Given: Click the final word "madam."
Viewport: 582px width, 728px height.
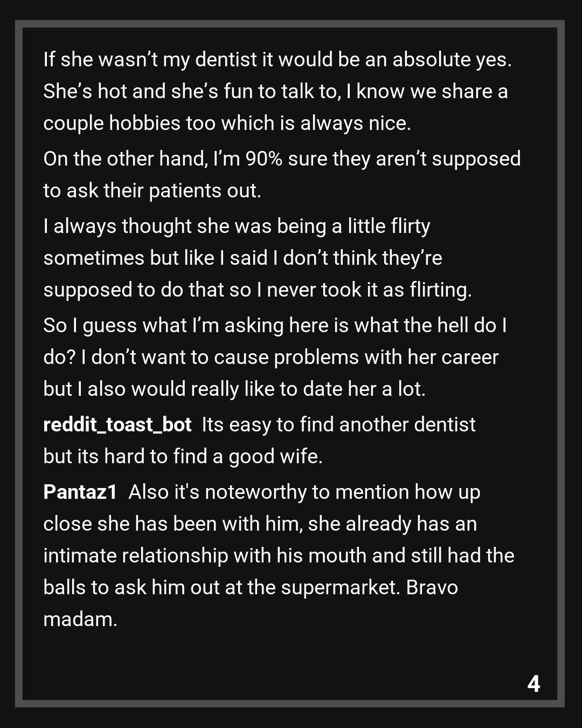Looking at the screenshot, I should click(80, 620).
